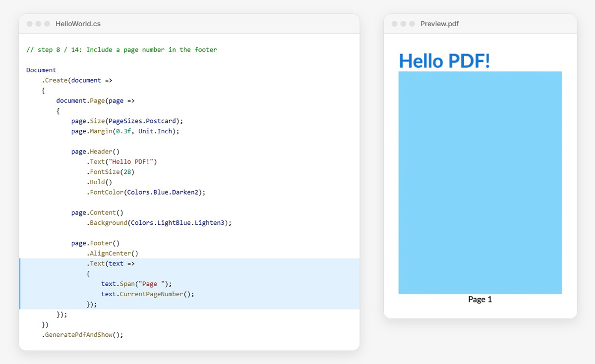Click the page.Margin(0.3f, Unit.Inch) line

click(125, 131)
